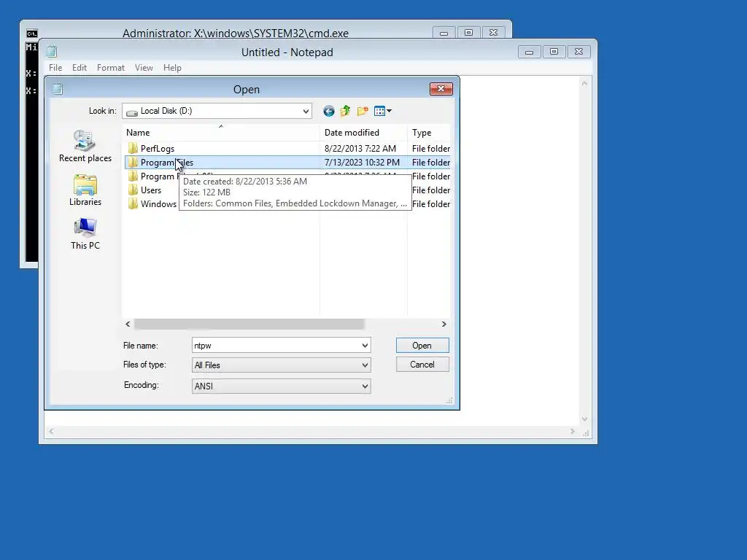Close the Open dialog
This screenshot has height=560, width=747.
point(441,88)
